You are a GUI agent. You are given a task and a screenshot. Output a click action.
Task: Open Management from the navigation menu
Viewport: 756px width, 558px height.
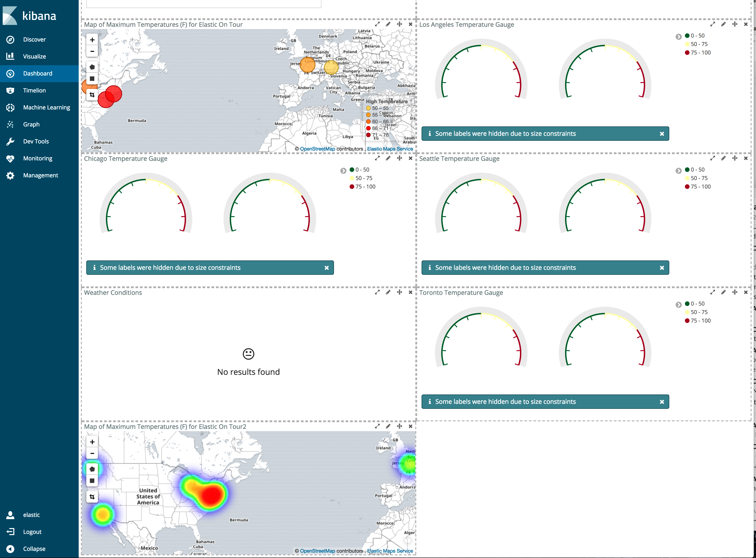click(x=40, y=175)
